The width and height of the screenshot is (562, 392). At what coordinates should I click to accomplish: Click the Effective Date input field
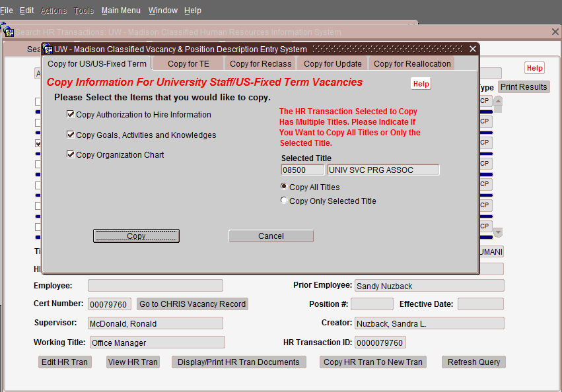coord(481,304)
